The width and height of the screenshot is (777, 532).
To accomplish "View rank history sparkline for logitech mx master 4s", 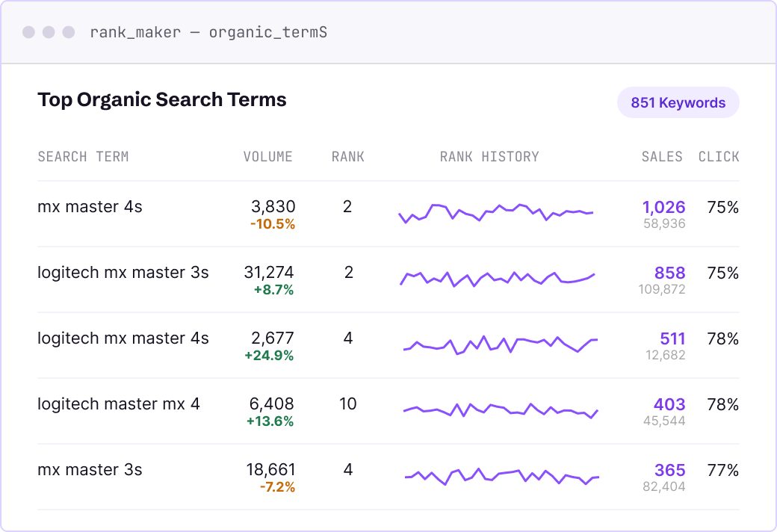I will (501, 344).
